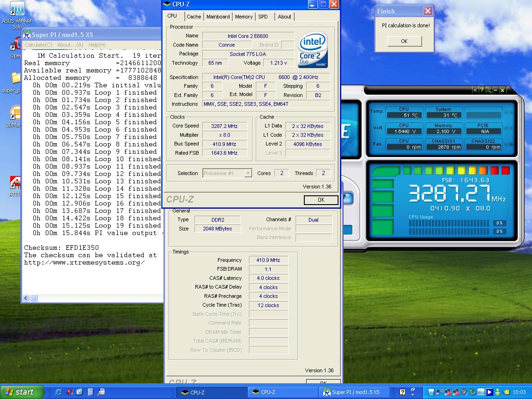The width and height of the screenshot is (532, 399).
Task: Click Super PI scrollbar left arrow
Action: [26, 298]
